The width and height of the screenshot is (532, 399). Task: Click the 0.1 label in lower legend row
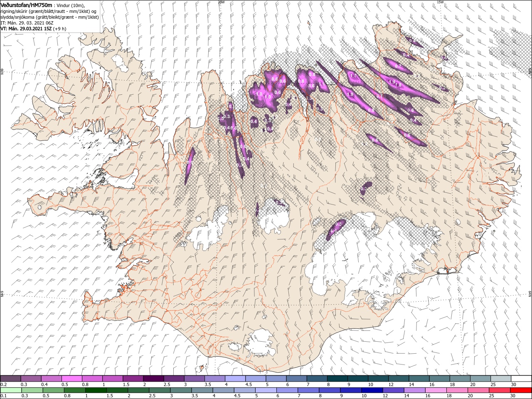tap(4, 396)
